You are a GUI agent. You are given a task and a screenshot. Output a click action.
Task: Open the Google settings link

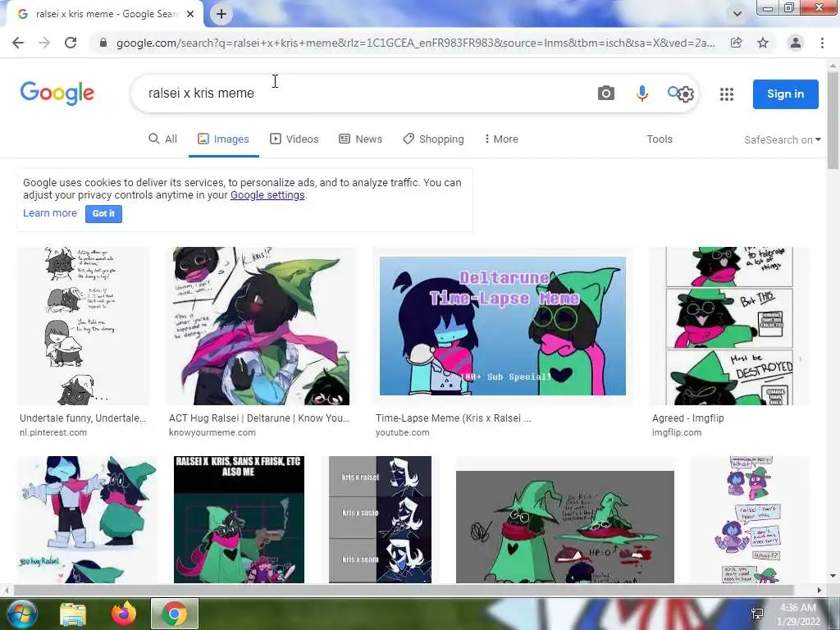click(x=267, y=195)
